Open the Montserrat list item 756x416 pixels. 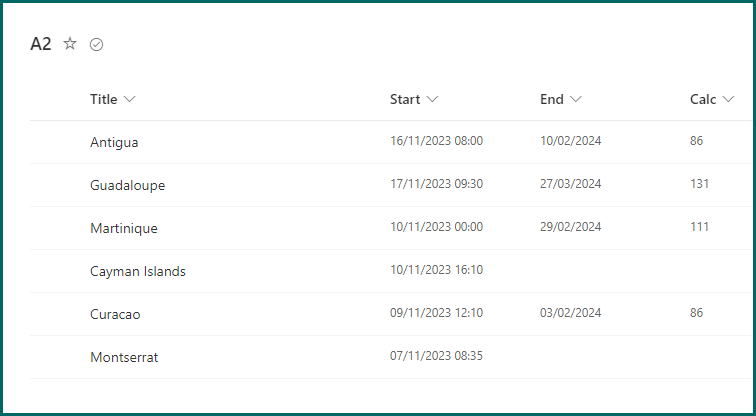[123, 357]
